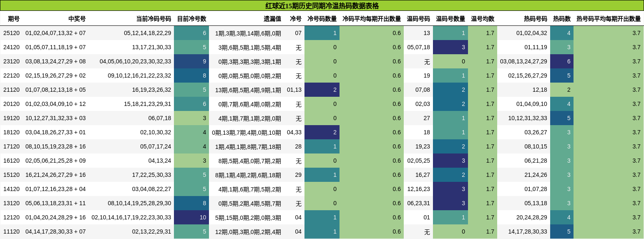
Task: Click winning numbers 04,14,17,28,30,33 + 07
Action: pyautogui.click(x=55, y=231)
